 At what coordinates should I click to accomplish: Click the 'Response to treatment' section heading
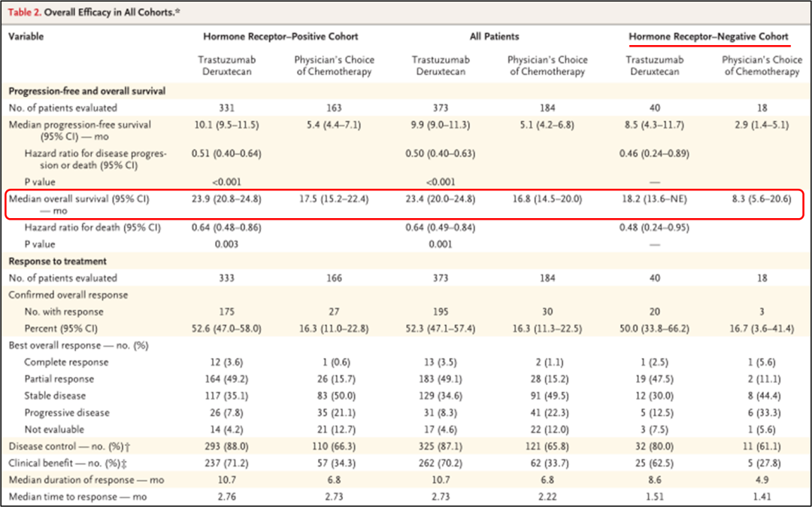[57, 262]
